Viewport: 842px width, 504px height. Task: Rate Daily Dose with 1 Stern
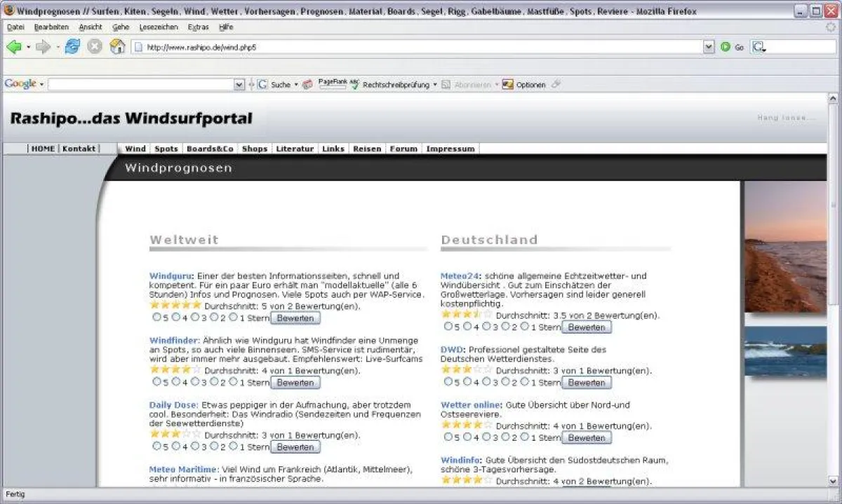click(x=233, y=446)
